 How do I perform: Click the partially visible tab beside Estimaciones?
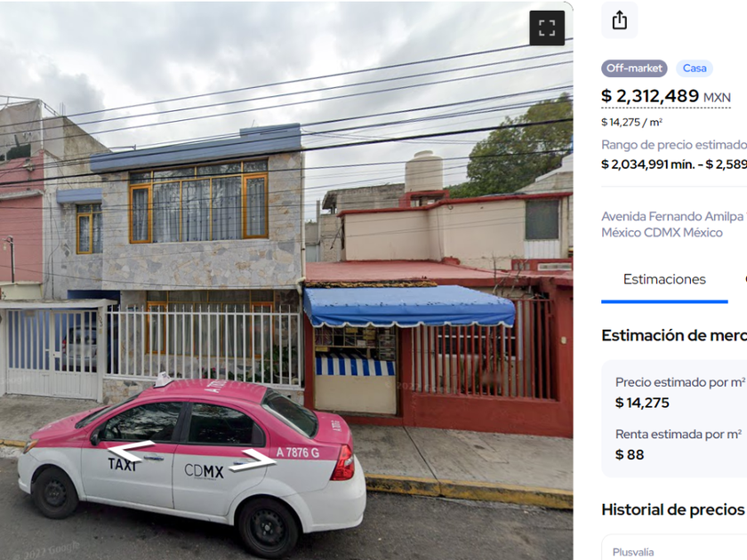pyautogui.click(x=745, y=279)
